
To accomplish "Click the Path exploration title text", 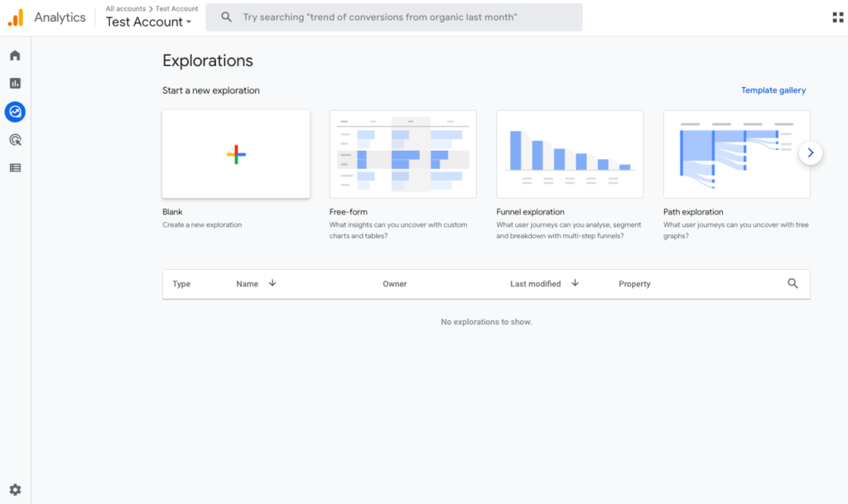I will [693, 213].
